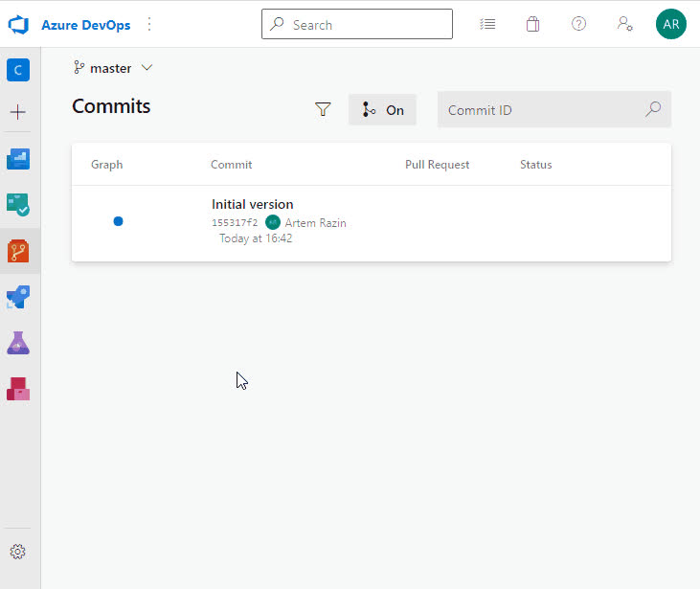700x589 pixels.
Task: Open the Repos icon in sidebar
Action: pos(18,251)
